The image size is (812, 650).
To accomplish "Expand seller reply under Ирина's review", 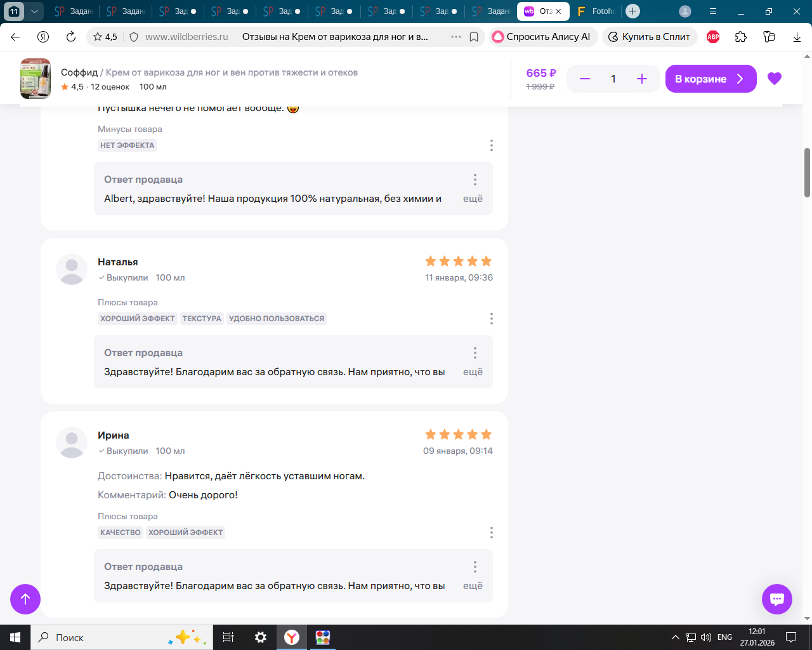I will tap(473, 586).
